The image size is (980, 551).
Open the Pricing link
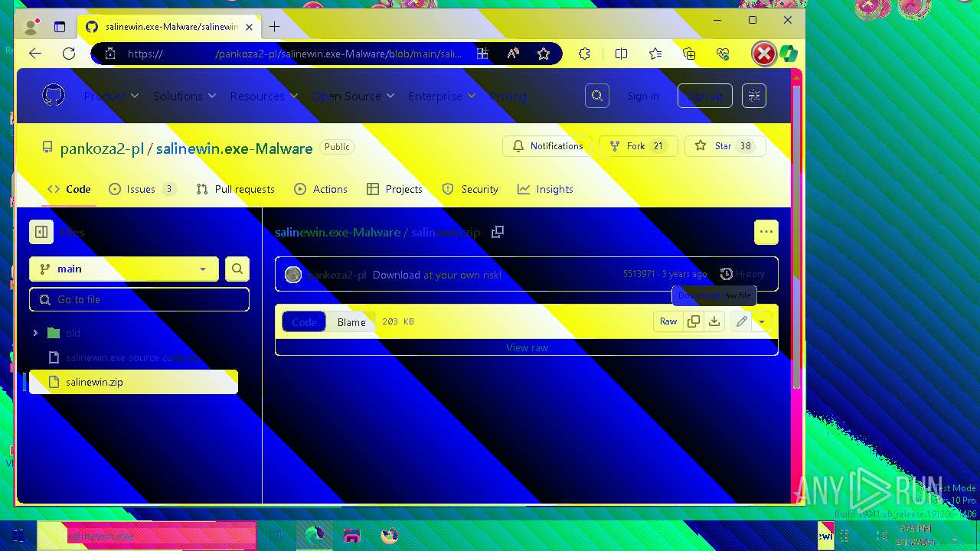click(508, 96)
